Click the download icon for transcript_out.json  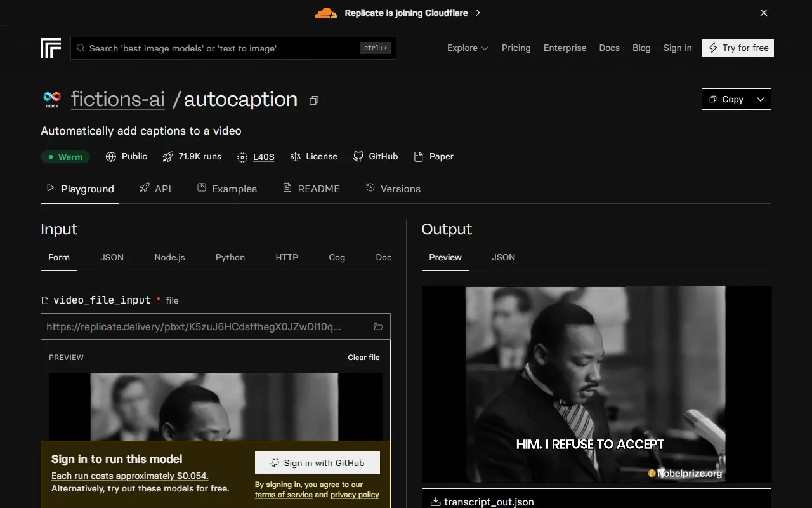pyautogui.click(x=435, y=501)
